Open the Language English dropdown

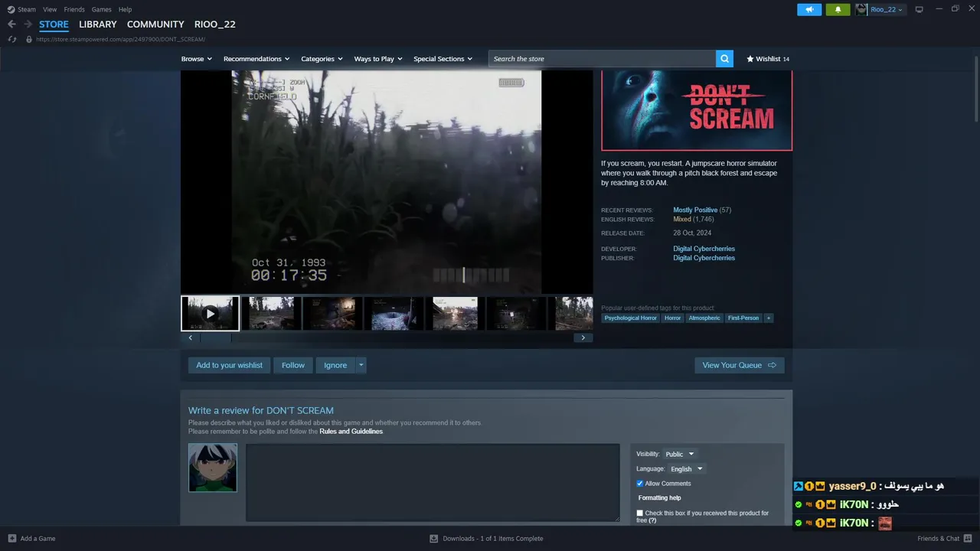pyautogui.click(x=687, y=469)
